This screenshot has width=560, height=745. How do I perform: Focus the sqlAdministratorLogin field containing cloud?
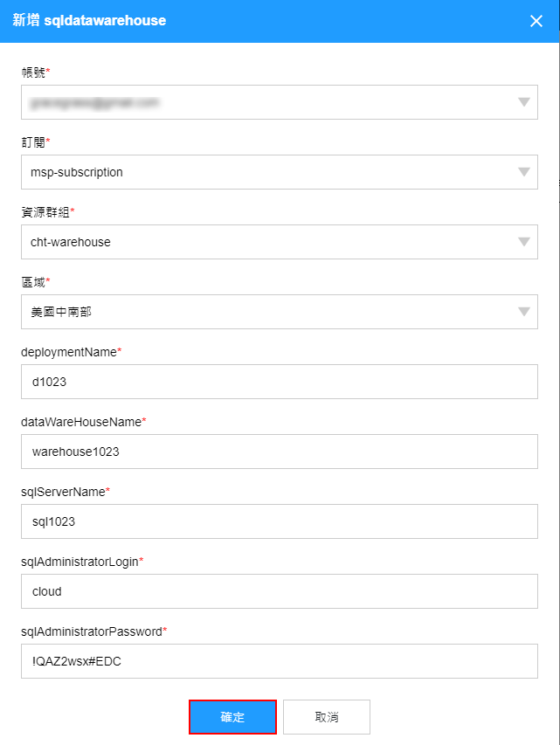click(280, 591)
